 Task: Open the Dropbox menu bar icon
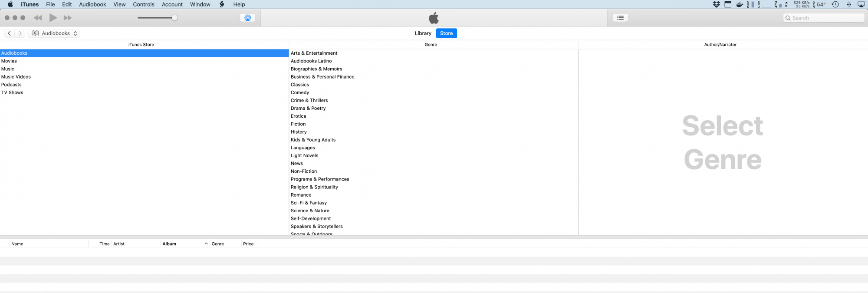click(x=717, y=4)
